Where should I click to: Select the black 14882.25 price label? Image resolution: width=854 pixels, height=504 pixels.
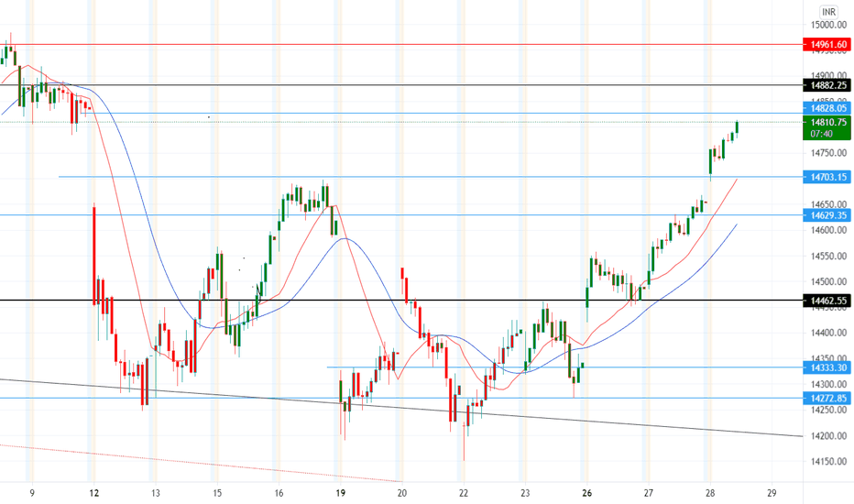coord(827,85)
